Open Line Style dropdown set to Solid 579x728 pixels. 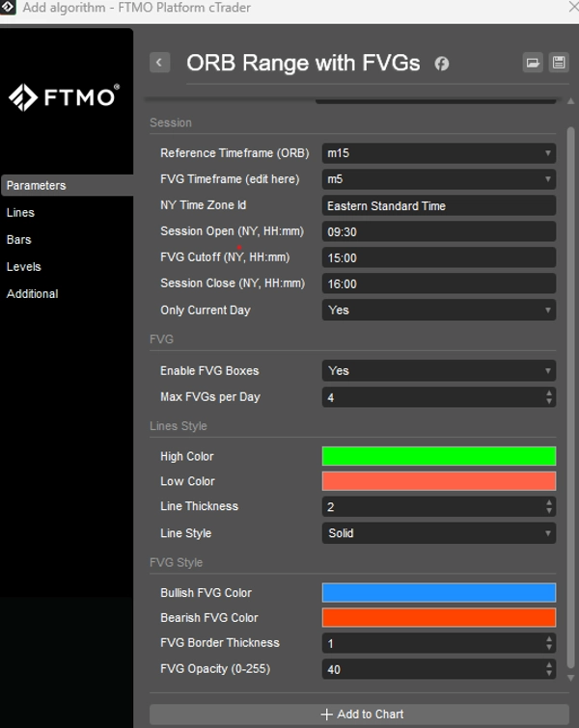[439, 533]
